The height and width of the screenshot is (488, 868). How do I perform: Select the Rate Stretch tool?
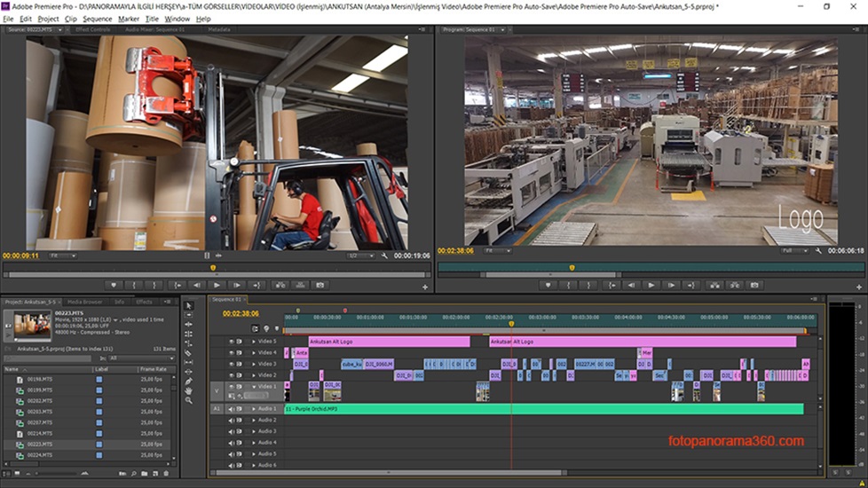[x=189, y=343]
